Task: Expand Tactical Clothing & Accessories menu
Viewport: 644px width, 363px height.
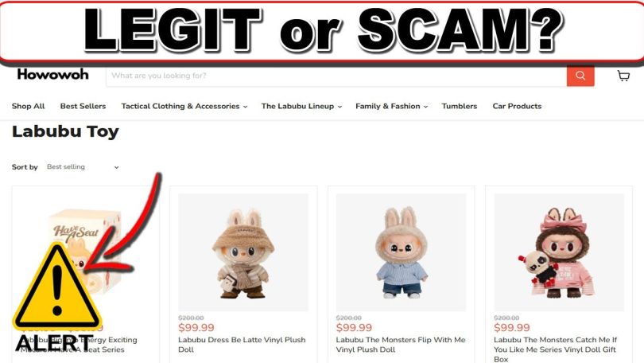Action: click(x=184, y=106)
